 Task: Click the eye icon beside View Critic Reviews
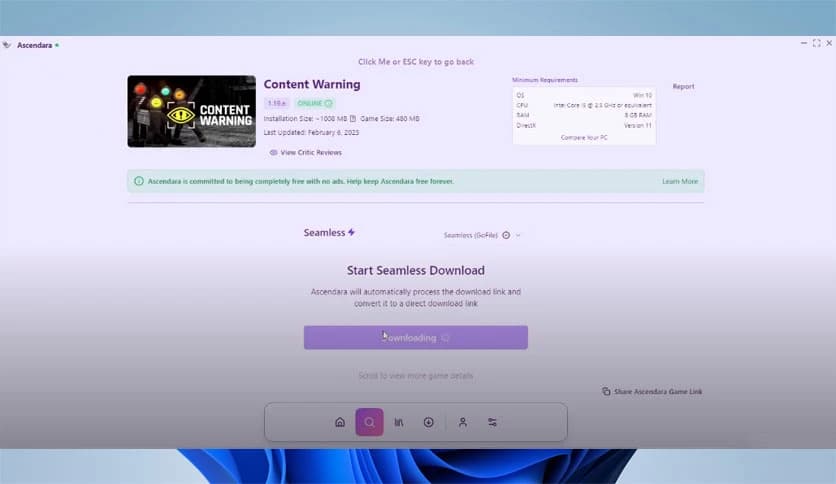coord(274,152)
